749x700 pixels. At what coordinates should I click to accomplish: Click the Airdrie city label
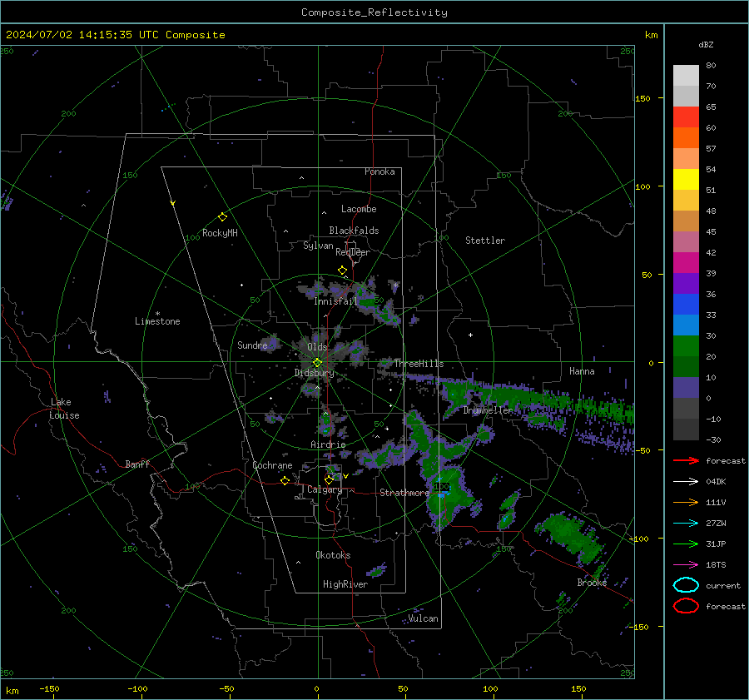[328, 444]
